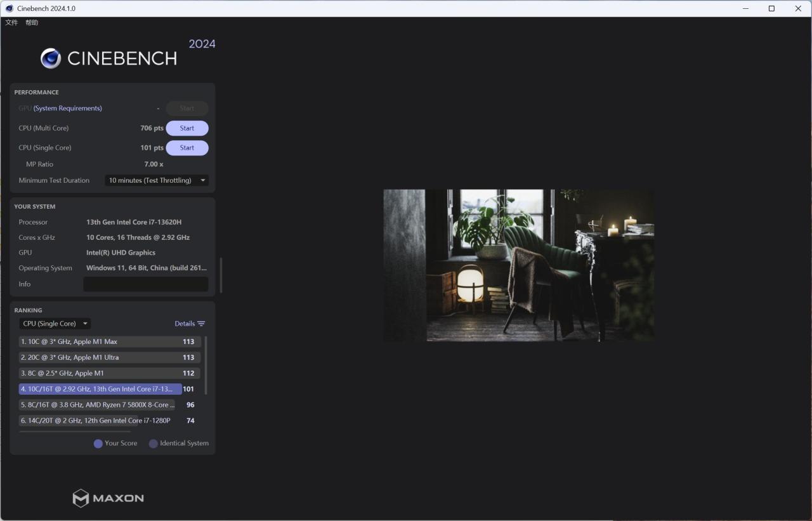Click the Minimum Test Duration label
812x521 pixels.
tap(54, 180)
